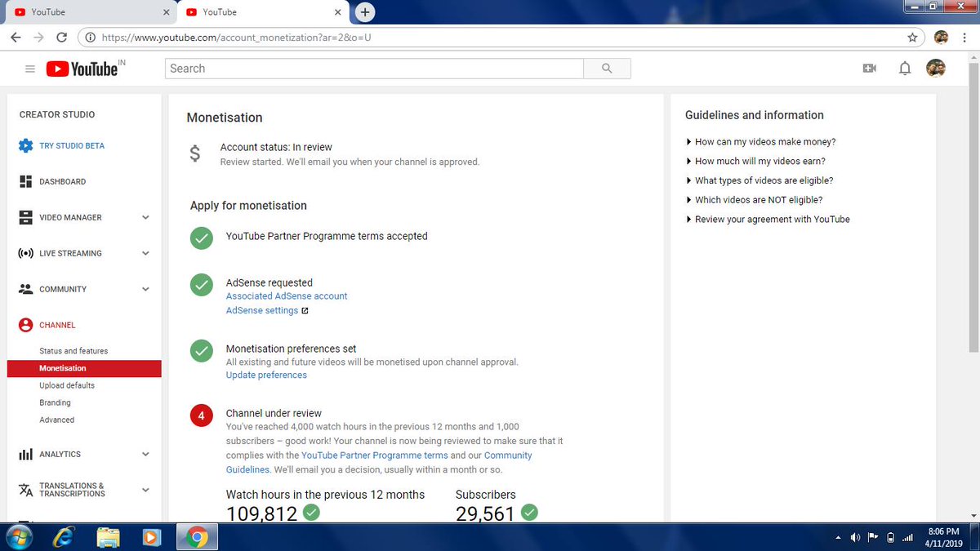Click the browser address bar URL
Viewport: 980px width, 551px height.
(x=237, y=38)
